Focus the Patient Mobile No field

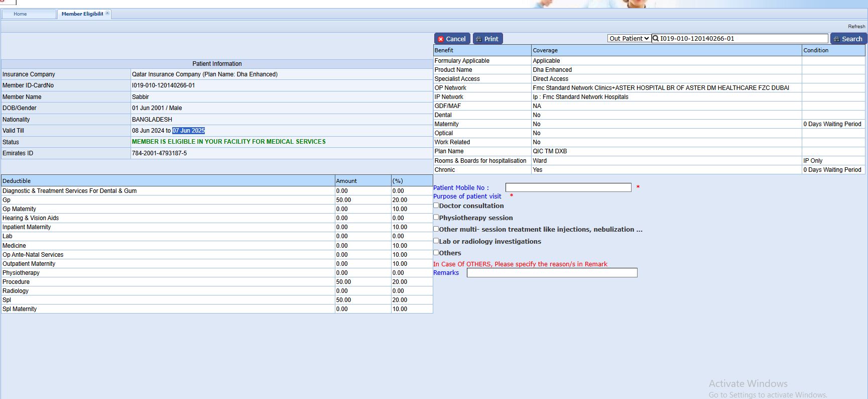(568, 187)
